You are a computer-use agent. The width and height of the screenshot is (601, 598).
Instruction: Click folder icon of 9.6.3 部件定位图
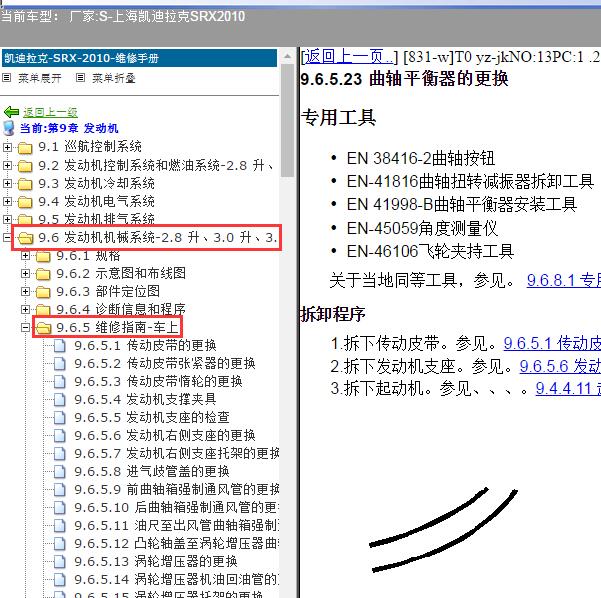pos(43,292)
